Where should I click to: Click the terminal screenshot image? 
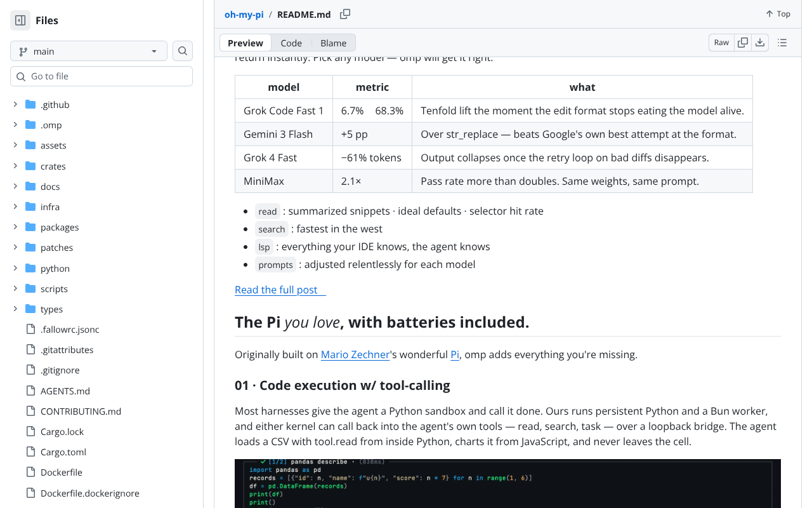click(x=507, y=483)
